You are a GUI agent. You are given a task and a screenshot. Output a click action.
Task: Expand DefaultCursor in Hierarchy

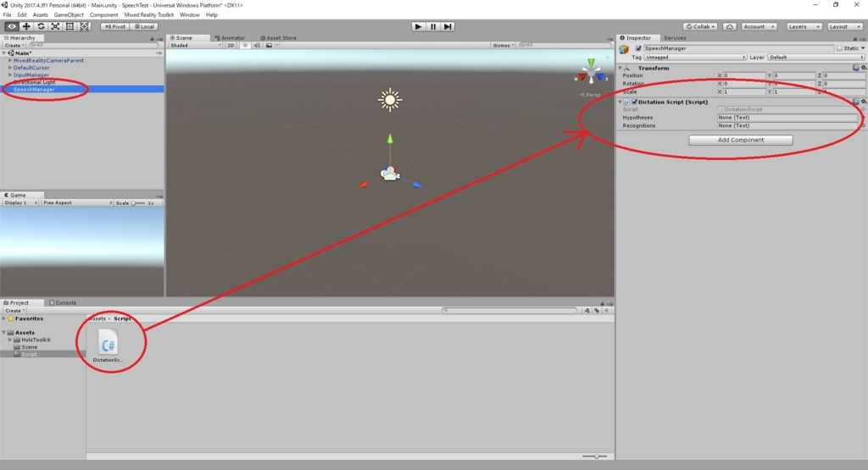tap(10, 68)
